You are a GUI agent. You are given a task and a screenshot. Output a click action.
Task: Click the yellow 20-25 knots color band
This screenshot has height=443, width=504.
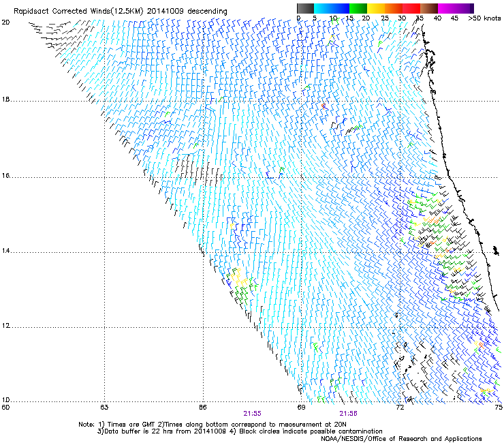click(x=376, y=8)
